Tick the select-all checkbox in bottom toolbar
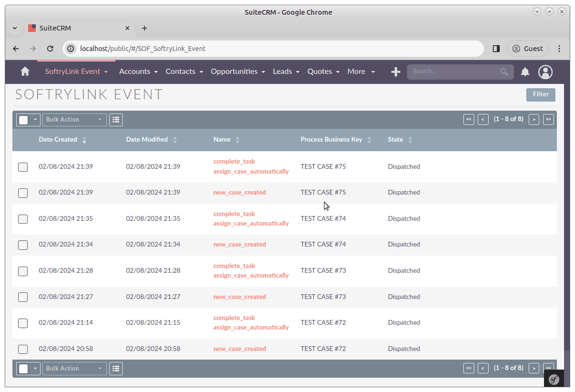 (x=23, y=369)
